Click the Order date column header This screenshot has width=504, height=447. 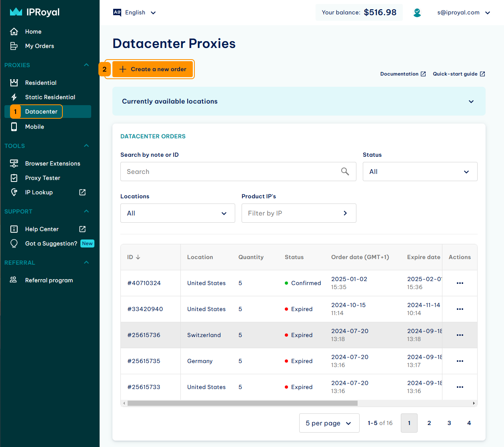point(360,257)
